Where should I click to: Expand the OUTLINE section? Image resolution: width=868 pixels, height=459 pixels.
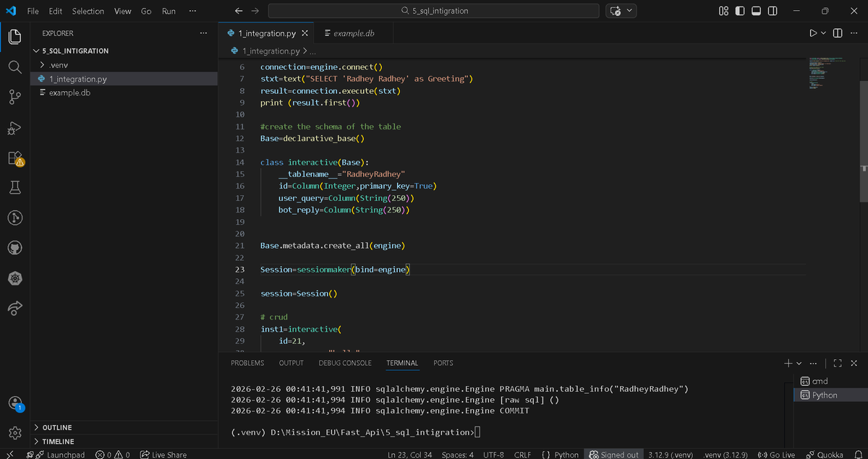click(57, 427)
